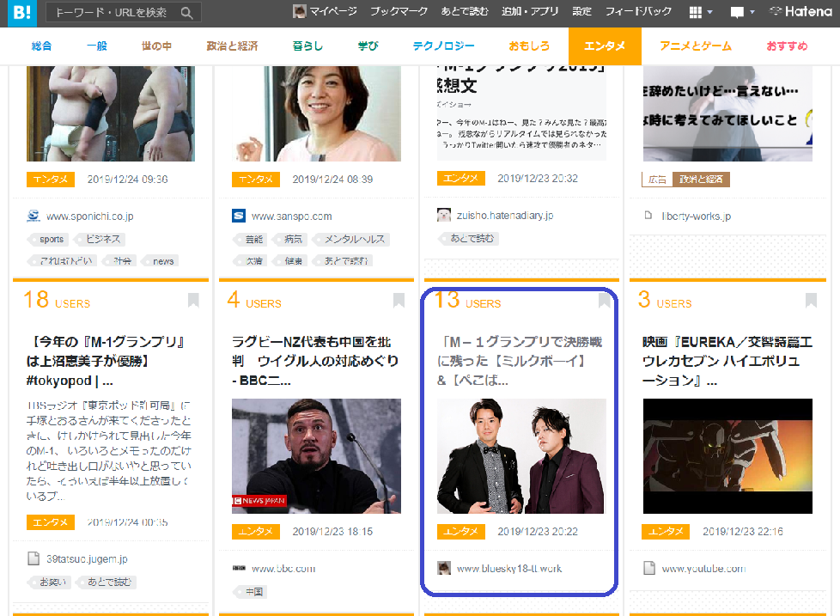Switch to the おもしろ category tab
840x616 pixels.
click(x=529, y=46)
